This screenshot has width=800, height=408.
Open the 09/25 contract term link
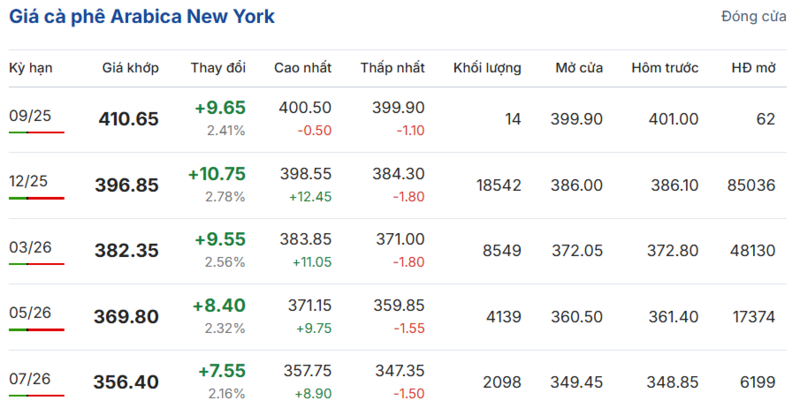[30, 116]
